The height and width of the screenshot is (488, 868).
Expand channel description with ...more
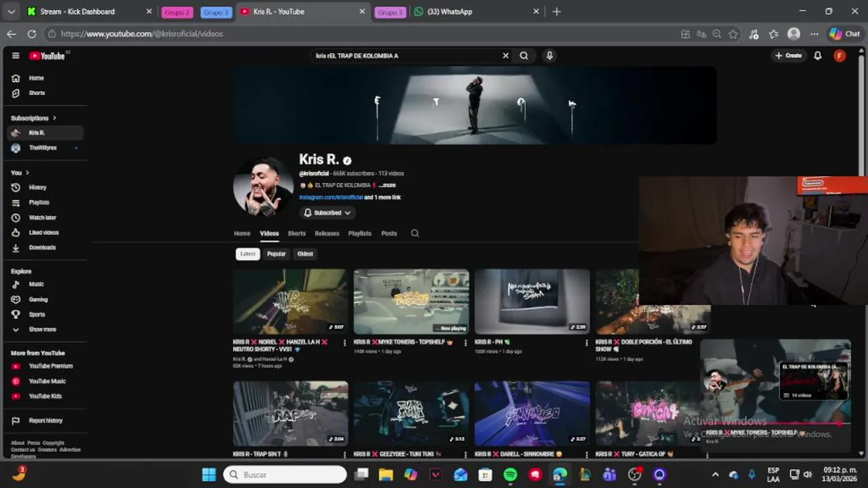coord(387,185)
